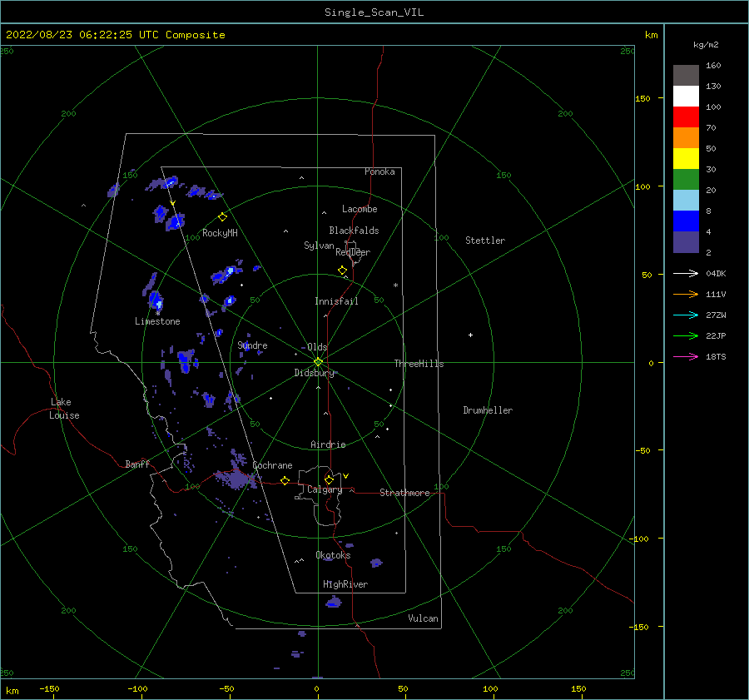Screen dimensions: 749x700
Task: Click the cyan 27ZW arrow icon
Action: pyautogui.click(x=686, y=315)
